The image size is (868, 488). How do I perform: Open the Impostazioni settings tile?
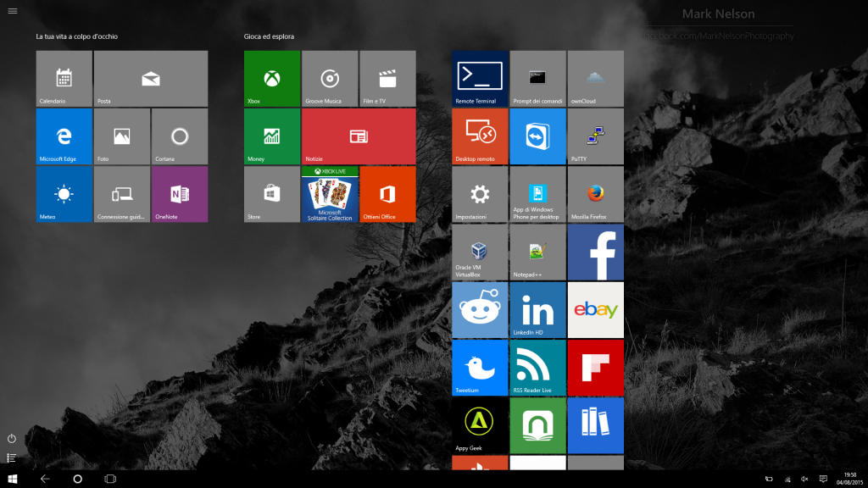coord(480,194)
